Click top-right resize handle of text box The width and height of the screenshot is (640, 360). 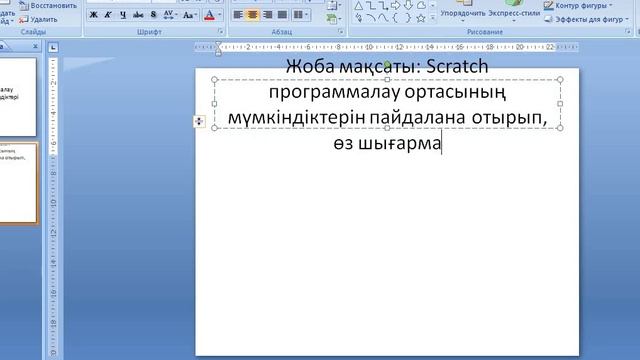pos(560,80)
